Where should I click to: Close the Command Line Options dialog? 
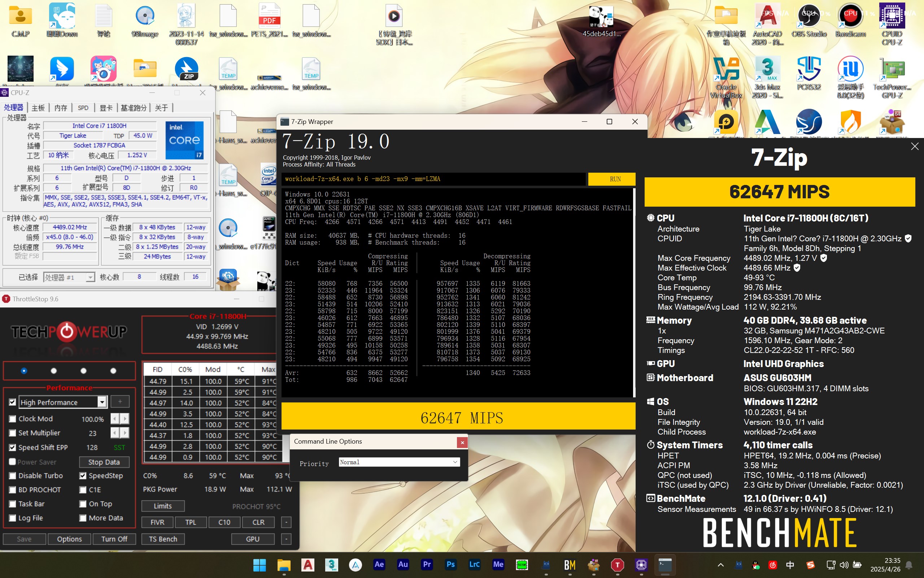[462, 442]
